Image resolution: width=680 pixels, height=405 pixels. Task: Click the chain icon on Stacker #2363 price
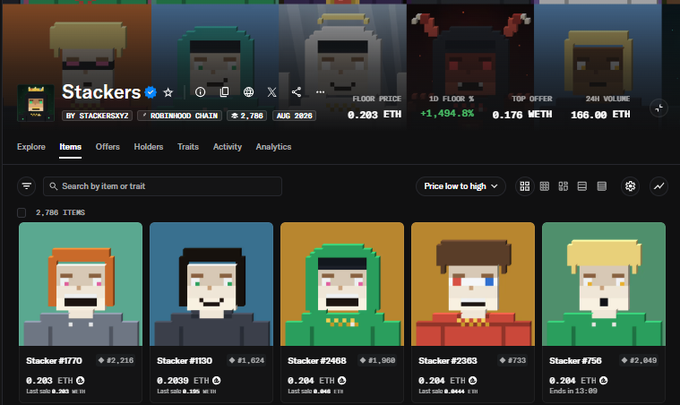click(x=473, y=380)
